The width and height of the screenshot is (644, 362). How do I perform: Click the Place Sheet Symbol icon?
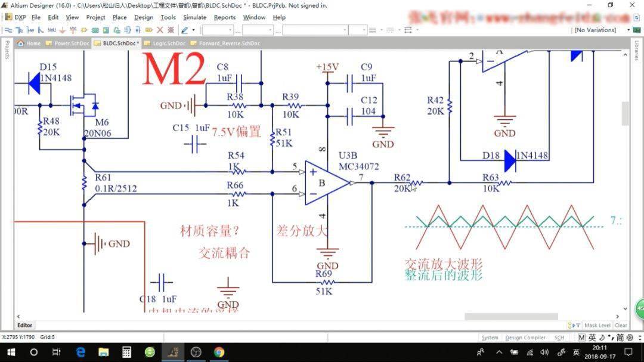tap(95, 30)
